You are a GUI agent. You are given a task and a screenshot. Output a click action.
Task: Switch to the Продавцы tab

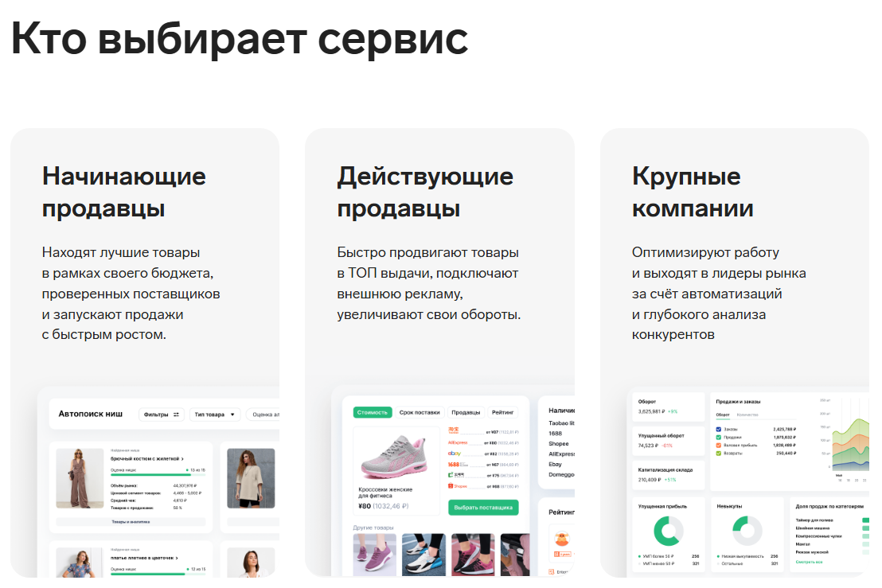click(466, 413)
